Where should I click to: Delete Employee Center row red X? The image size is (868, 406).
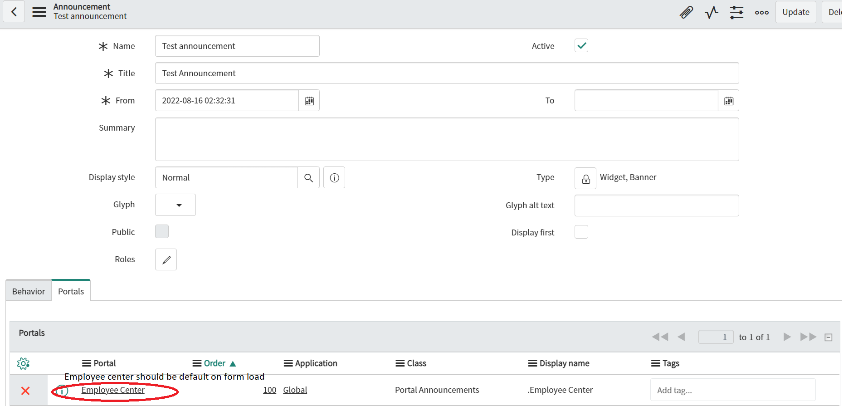[25, 391]
